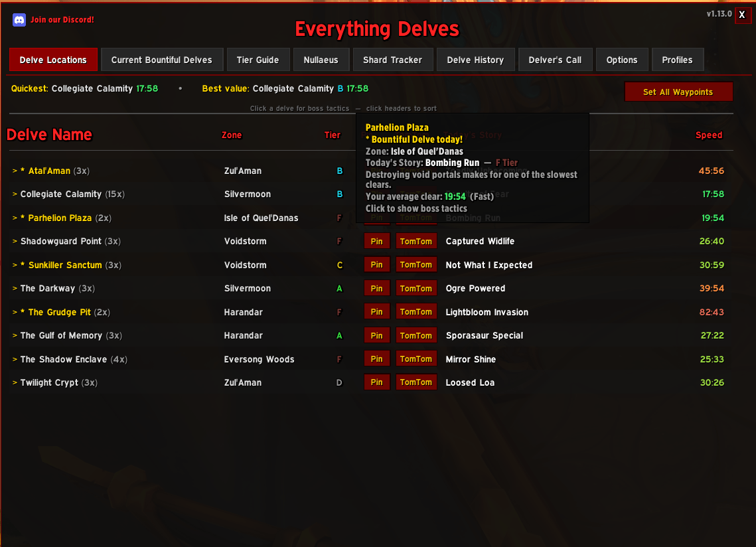
Task: Click the 45:56 speed for Atal'Aman
Action: 711,171
